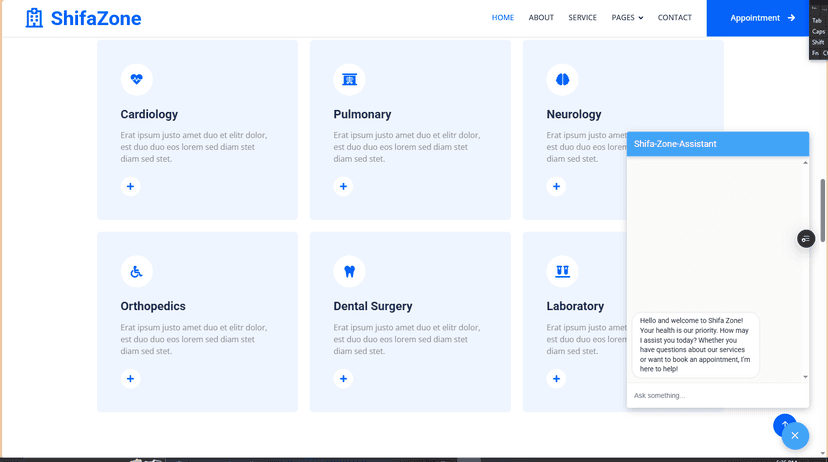Click the ShifaZone hospital logo icon
This screenshot has width=828, height=462.
point(34,18)
